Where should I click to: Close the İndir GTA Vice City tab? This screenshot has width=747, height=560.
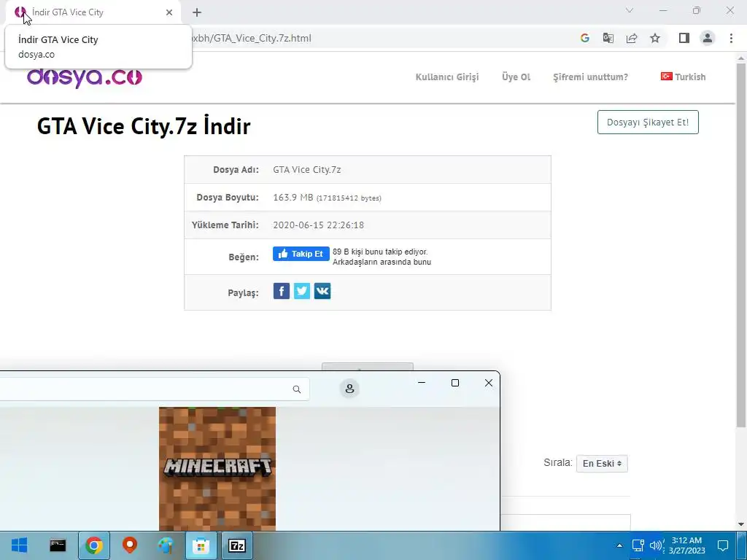pyautogui.click(x=169, y=12)
